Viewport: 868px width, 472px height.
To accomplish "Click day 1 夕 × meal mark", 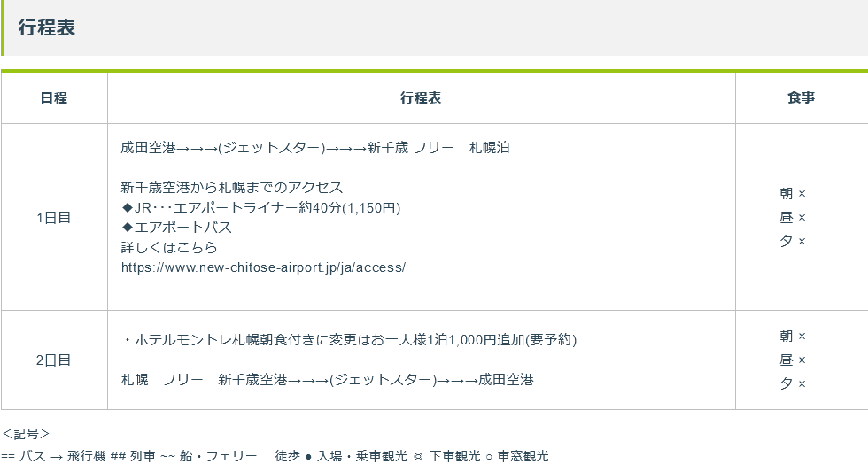I will pyautogui.click(x=793, y=241).
